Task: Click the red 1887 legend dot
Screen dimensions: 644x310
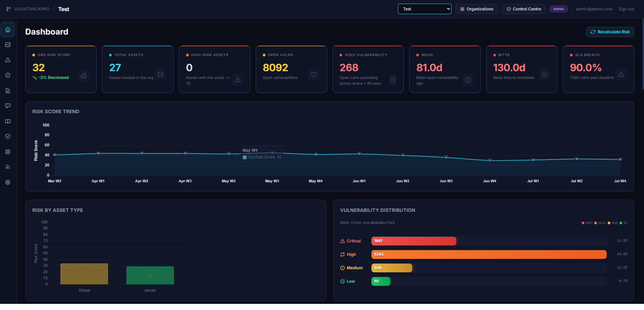Action: tap(583, 223)
